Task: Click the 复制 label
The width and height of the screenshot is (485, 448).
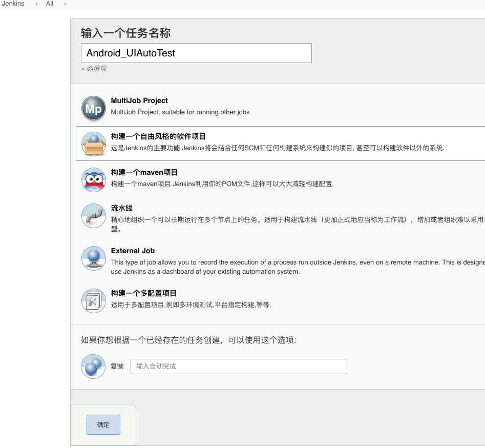Action: click(x=117, y=366)
